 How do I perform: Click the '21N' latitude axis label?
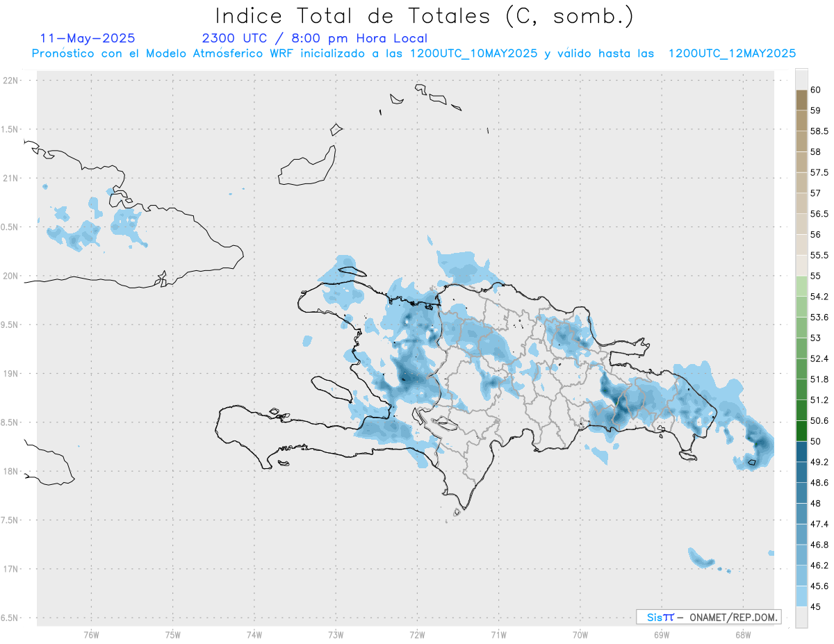pos(10,178)
